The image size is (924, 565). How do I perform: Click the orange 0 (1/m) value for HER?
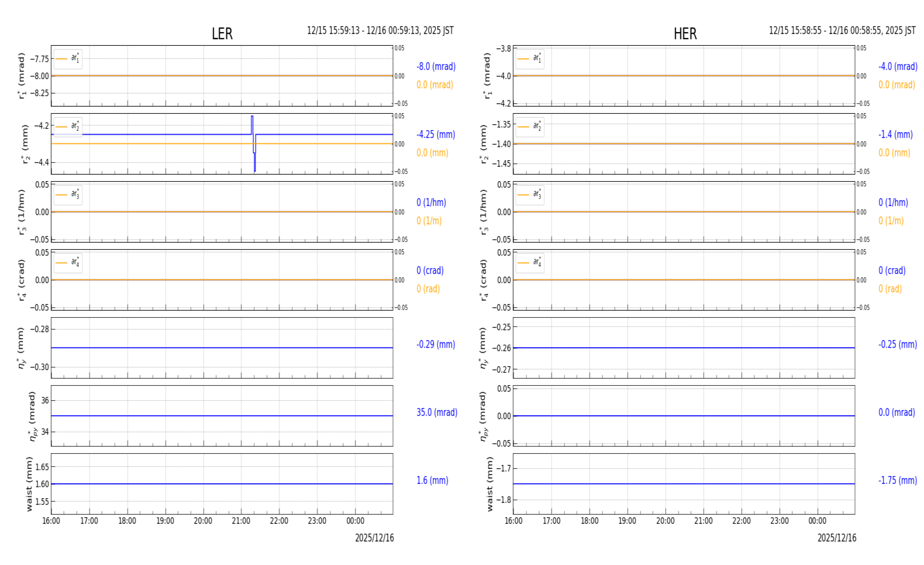coord(891,221)
